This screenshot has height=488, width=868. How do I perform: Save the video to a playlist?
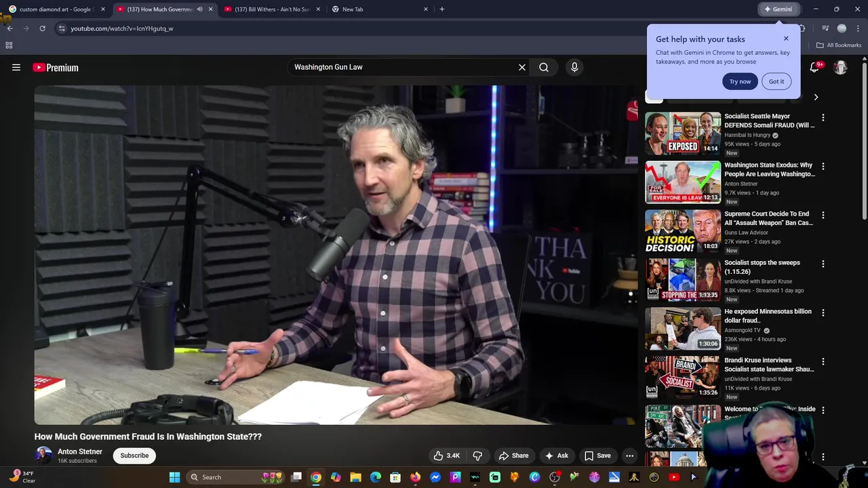point(597,455)
